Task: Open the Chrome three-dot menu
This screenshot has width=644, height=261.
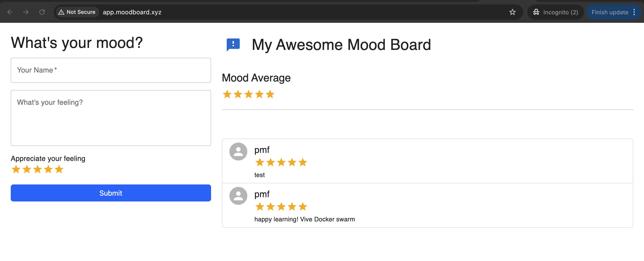Action: point(634,12)
